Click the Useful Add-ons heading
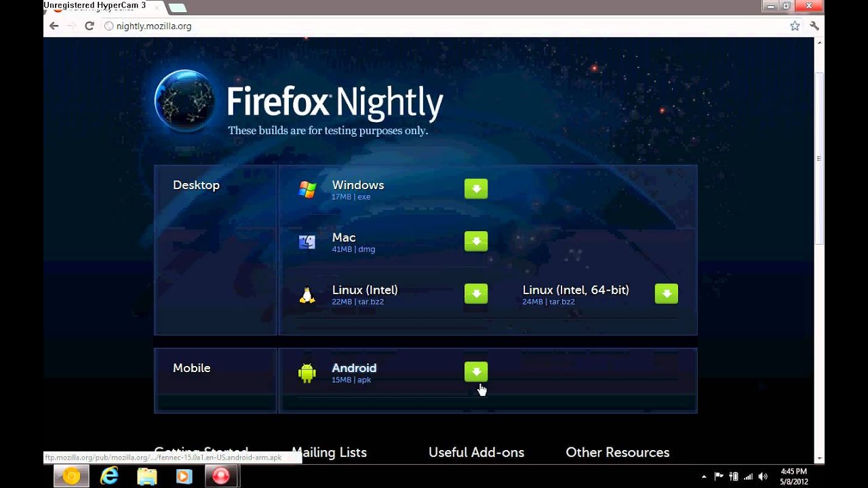This screenshot has height=488, width=868. click(476, 452)
